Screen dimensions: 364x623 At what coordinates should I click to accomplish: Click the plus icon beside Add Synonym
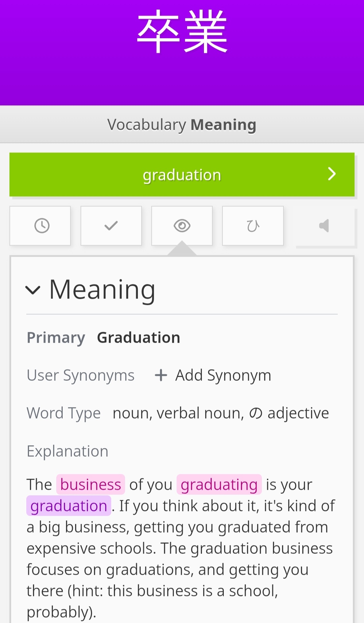pyautogui.click(x=161, y=375)
